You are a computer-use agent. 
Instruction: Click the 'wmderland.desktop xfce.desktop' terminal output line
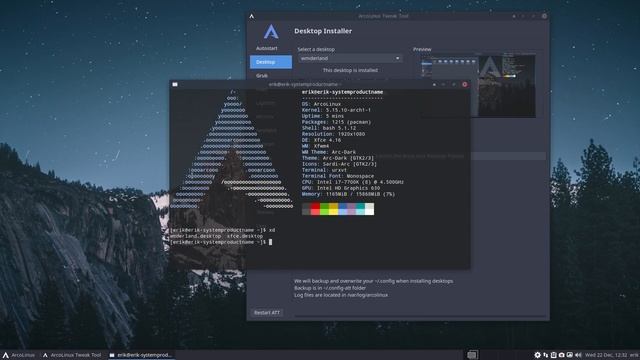point(216,236)
